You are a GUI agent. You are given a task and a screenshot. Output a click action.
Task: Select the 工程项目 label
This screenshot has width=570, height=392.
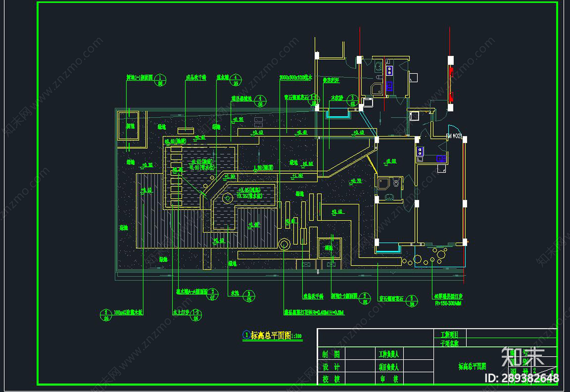[450, 334]
